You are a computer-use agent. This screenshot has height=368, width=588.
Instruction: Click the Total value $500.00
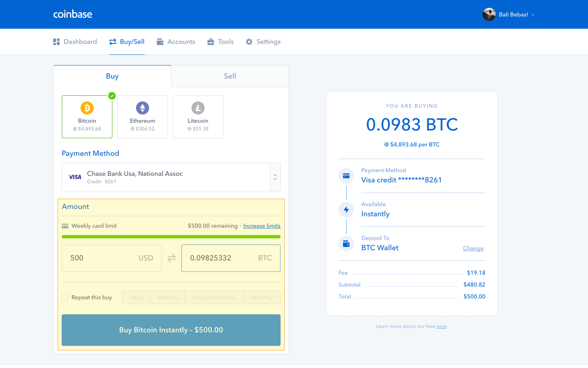tap(474, 296)
